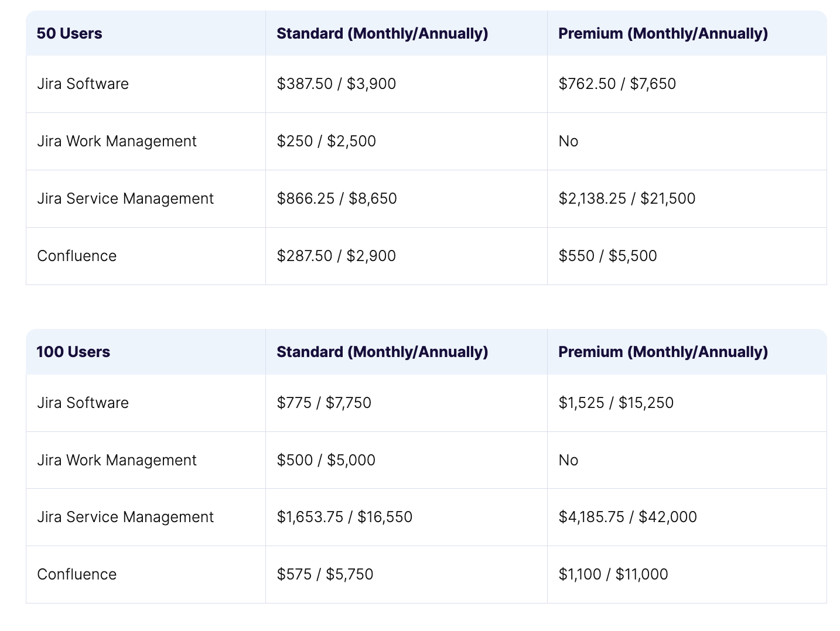Click "No" in the 50 Users Jira Work Management row
This screenshot has width=840, height=631.
click(x=568, y=141)
